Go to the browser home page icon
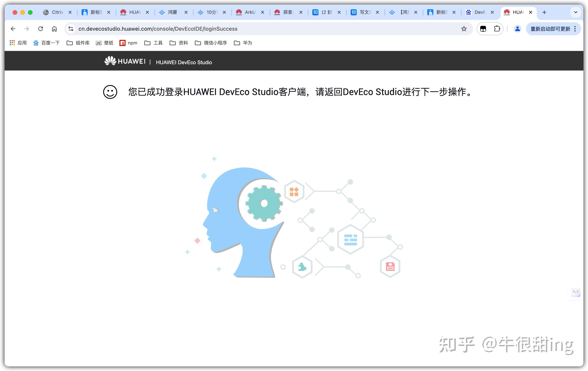Viewport: 588px width, 371px height. click(x=54, y=29)
